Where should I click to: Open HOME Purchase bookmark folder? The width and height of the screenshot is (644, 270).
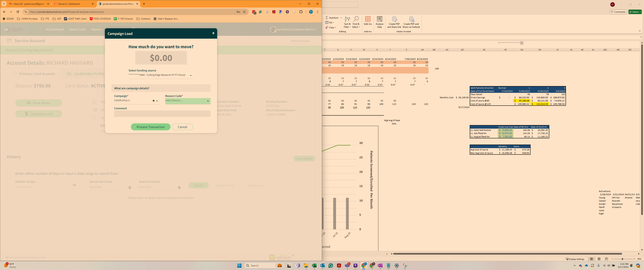click(x=27, y=19)
